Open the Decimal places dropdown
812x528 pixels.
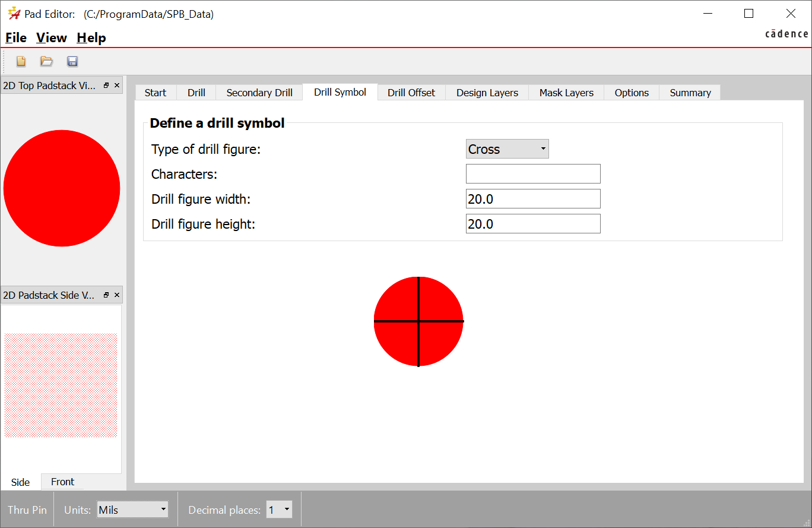279,510
